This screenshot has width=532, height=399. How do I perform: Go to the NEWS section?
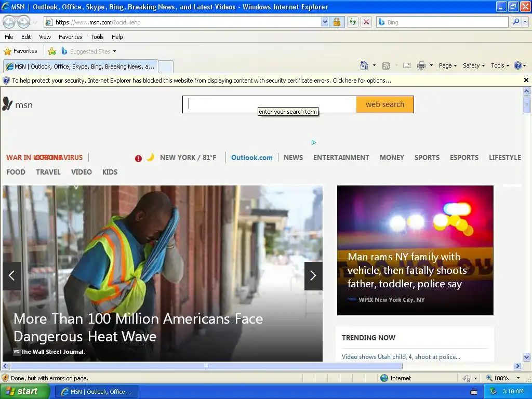click(293, 157)
